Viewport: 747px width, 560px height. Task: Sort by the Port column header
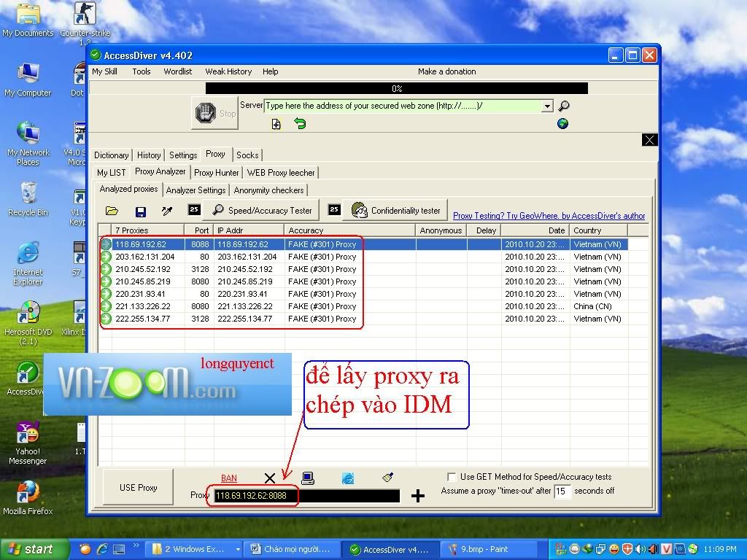coord(198,230)
